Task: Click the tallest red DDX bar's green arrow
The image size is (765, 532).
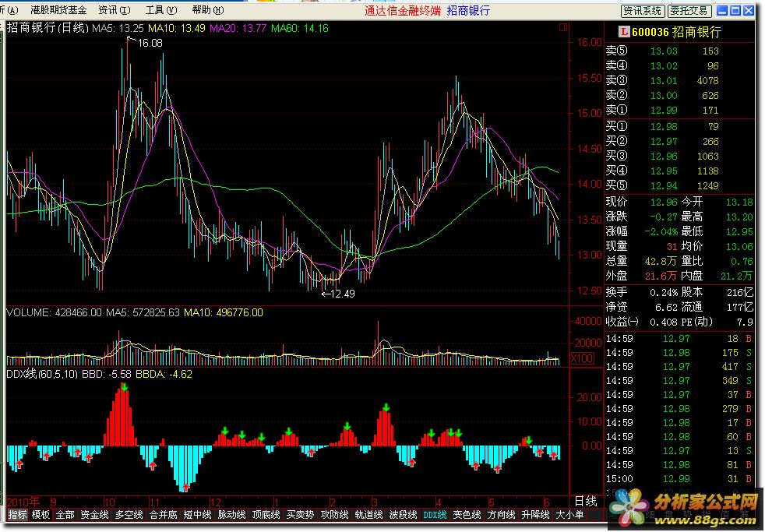Action: click(125, 387)
